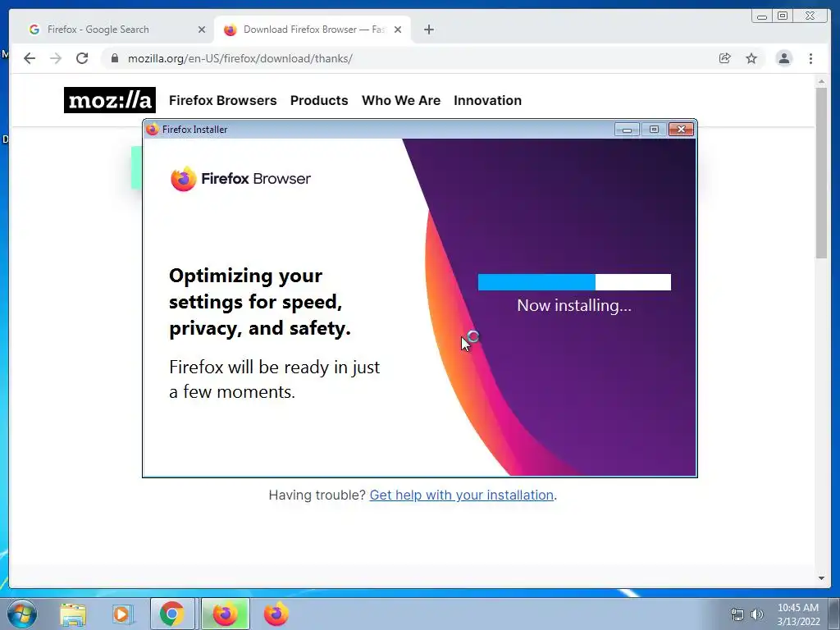Minimize the Chrome browser window
Viewport: 840px width, 630px height.
[762, 16]
